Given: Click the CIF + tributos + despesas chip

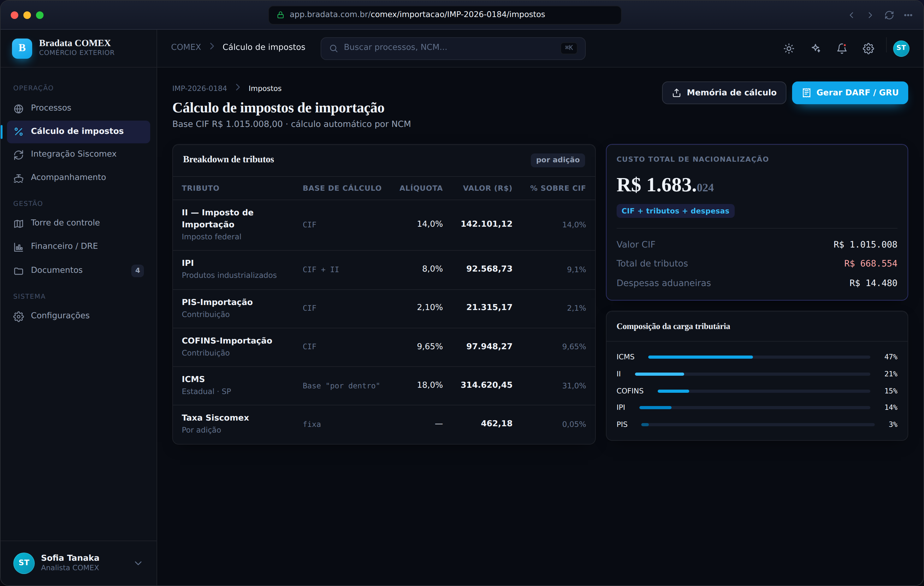Looking at the screenshot, I should 675,211.
